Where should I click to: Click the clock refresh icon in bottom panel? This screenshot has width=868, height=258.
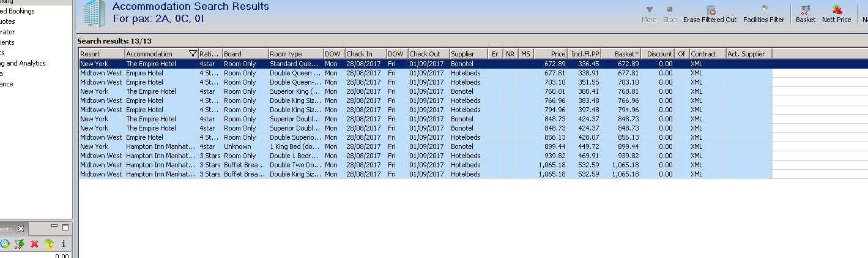pyautogui.click(x=5, y=243)
